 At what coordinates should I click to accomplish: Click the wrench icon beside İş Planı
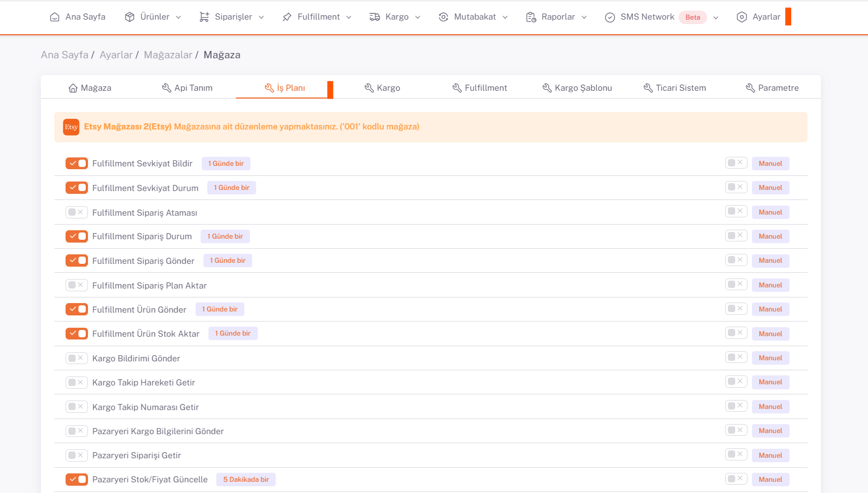[269, 88]
